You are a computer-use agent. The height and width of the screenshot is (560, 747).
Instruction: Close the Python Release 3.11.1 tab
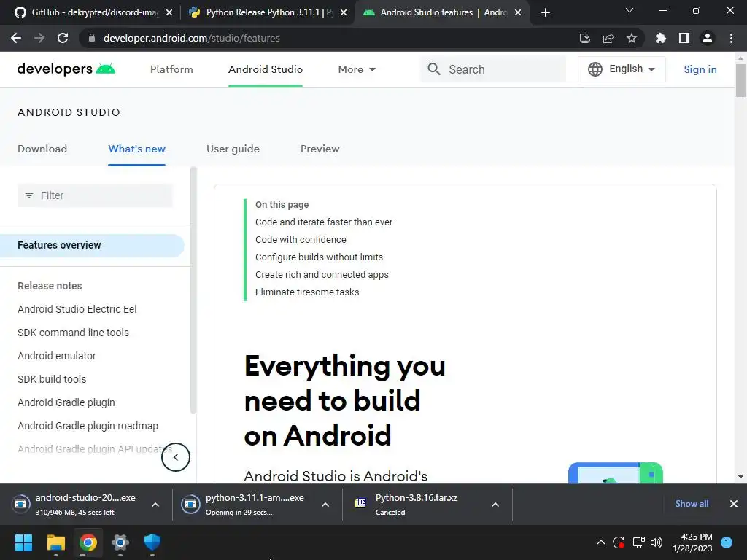coord(344,12)
